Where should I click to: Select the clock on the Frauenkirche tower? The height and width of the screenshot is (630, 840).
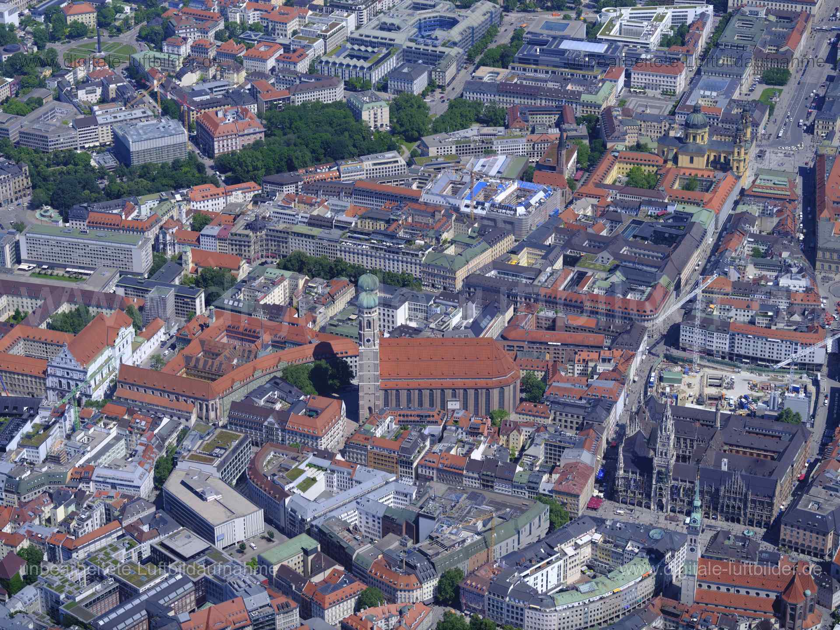click(x=368, y=340)
